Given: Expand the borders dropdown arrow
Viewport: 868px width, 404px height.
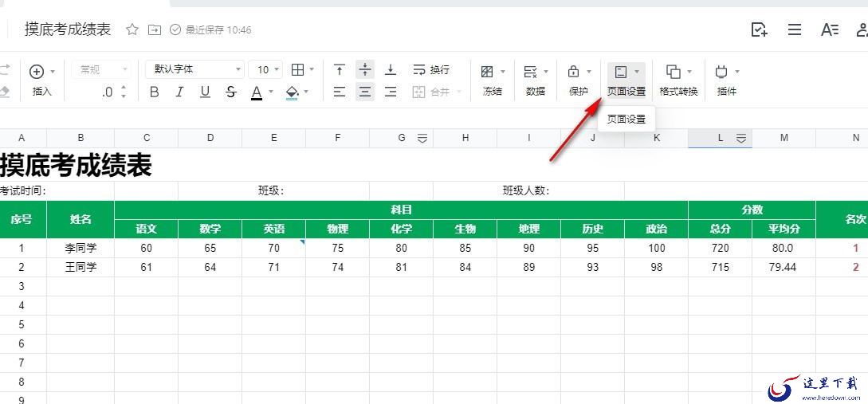Looking at the screenshot, I should pos(312,70).
